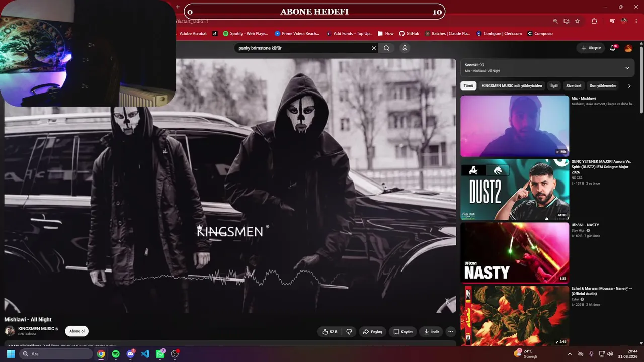Open the Chrome profile avatar
Viewport: 644px width, 362px height.
tap(624, 21)
